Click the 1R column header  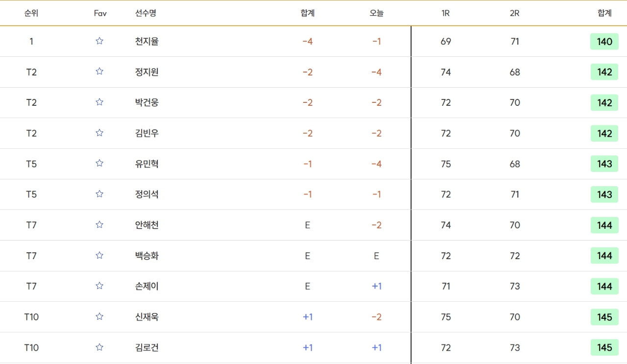pos(445,13)
